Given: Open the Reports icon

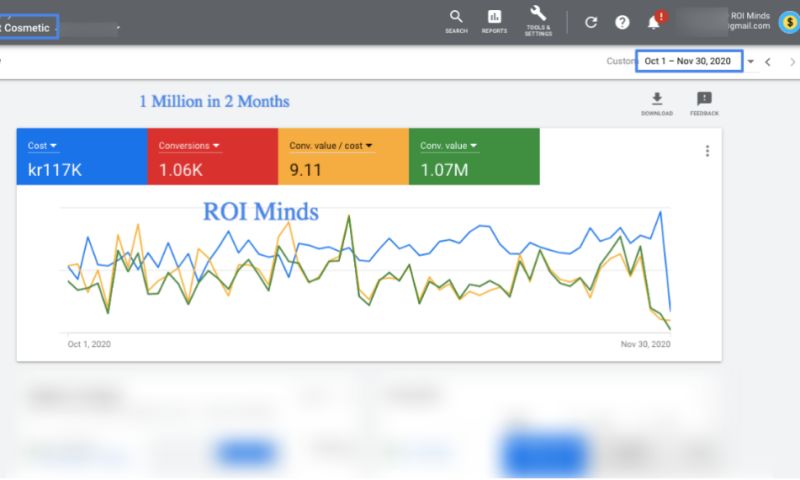Looking at the screenshot, I should 494,20.
